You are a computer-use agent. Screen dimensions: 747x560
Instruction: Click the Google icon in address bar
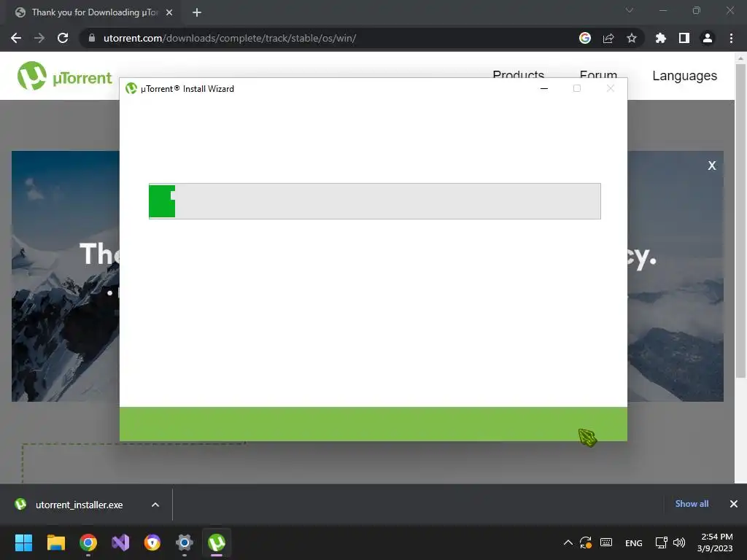tap(585, 38)
